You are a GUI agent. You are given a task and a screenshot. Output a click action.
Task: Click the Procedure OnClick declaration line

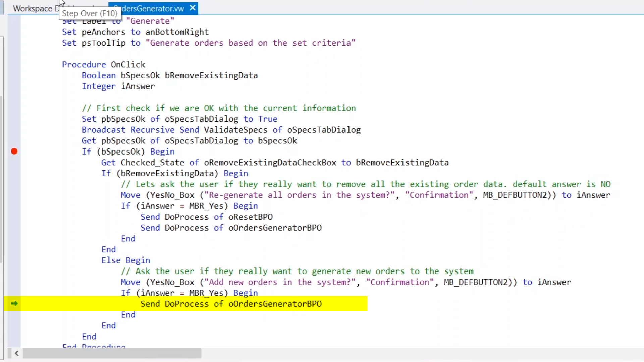103,65
